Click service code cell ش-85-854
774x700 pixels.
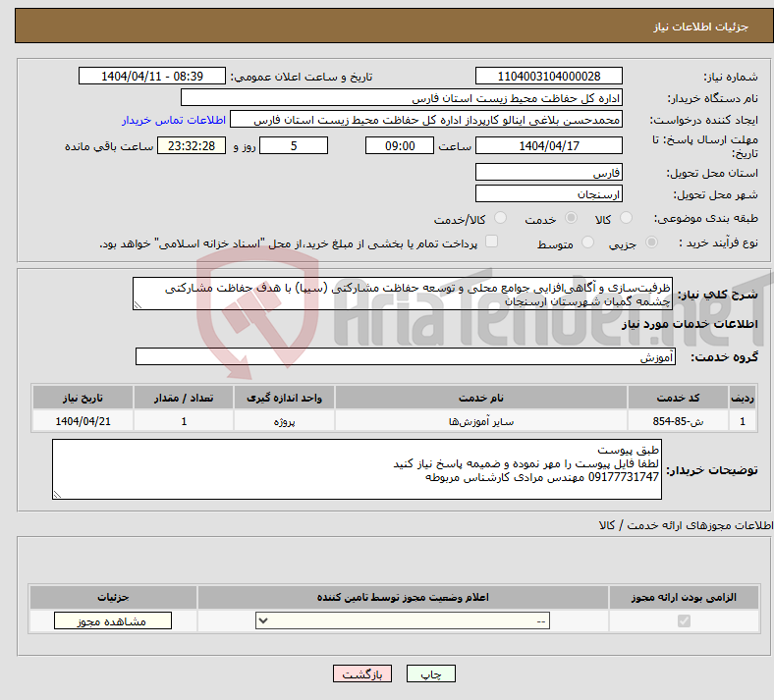tap(679, 421)
